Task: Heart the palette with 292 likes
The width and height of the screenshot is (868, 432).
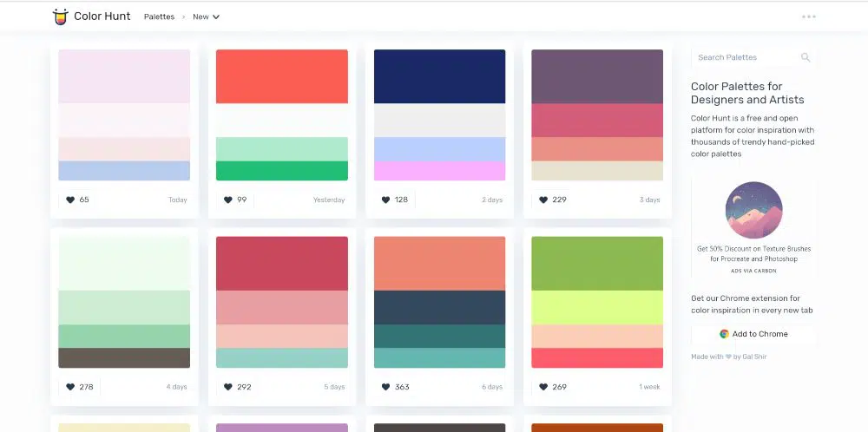Action: coord(228,387)
